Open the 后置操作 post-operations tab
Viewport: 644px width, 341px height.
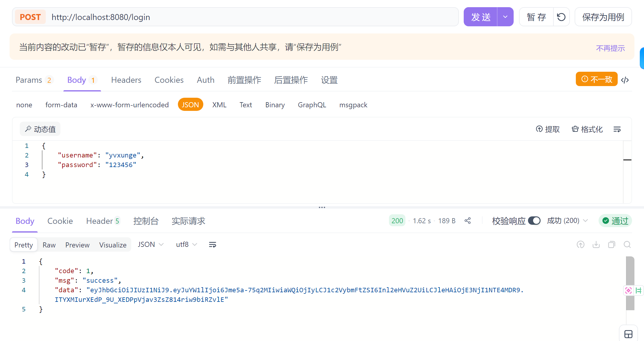(x=291, y=80)
